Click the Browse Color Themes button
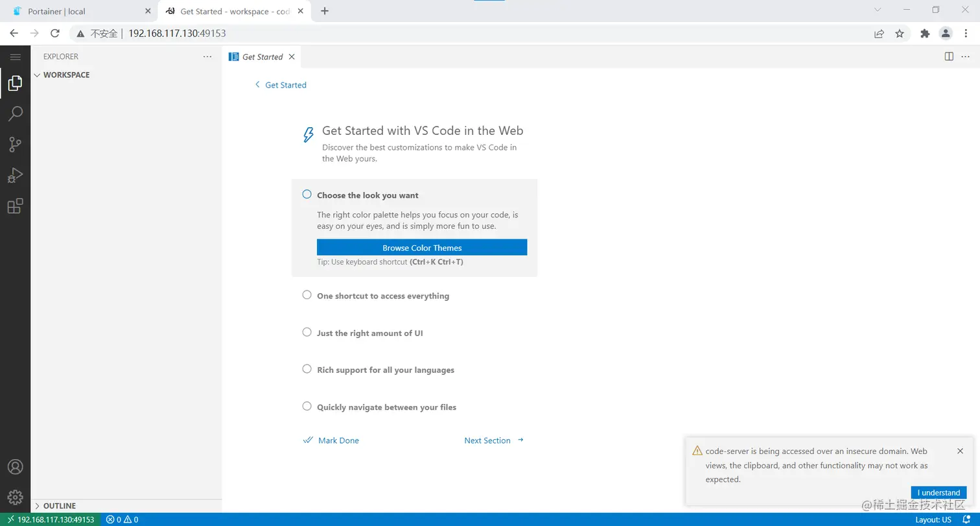This screenshot has width=980, height=526. 422,247
